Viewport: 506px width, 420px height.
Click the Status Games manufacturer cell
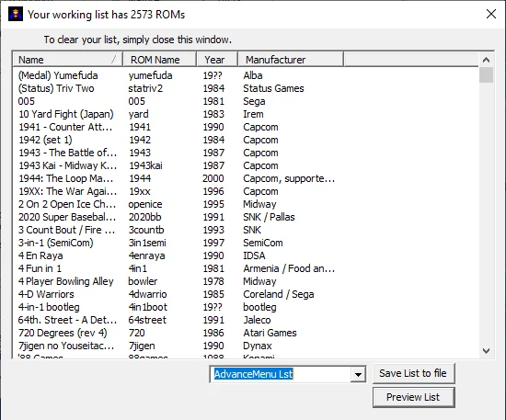(273, 88)
